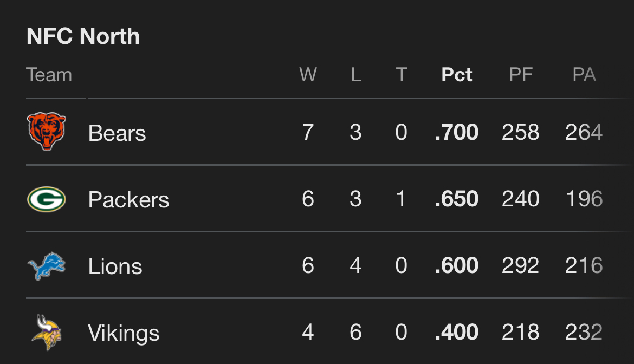
Task: Sort by the T column header
Action: click(401, 75)
